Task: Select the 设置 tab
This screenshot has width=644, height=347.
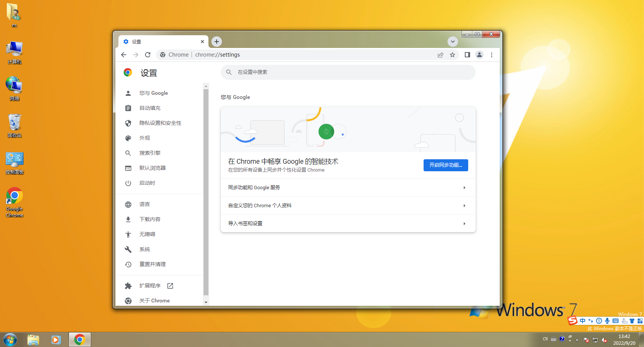Action: [163, 42]
